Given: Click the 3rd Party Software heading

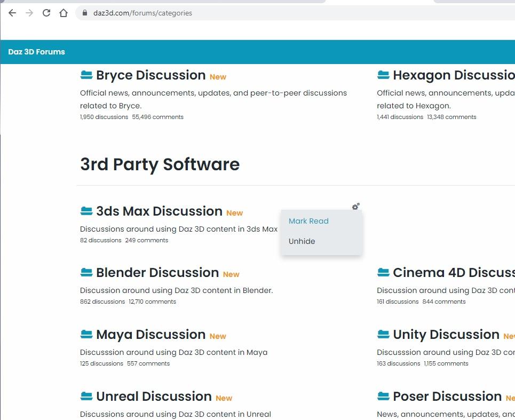Looking at the screenshot, I should (160, 164).
